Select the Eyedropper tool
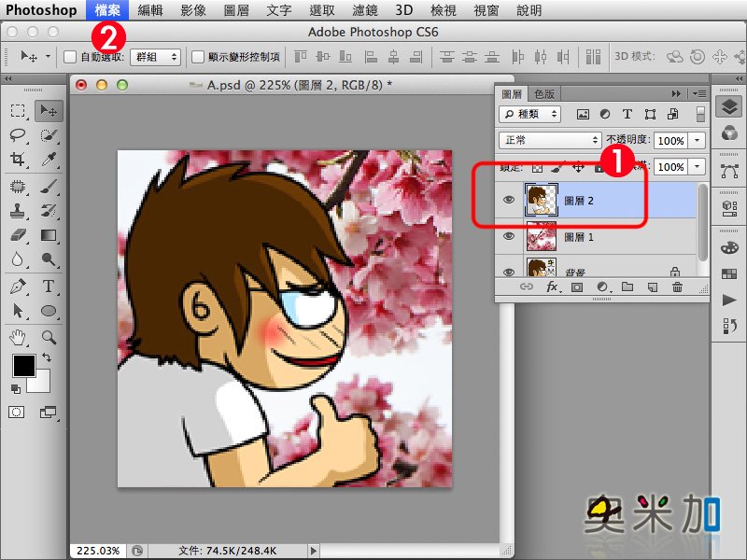 [49, 159]
